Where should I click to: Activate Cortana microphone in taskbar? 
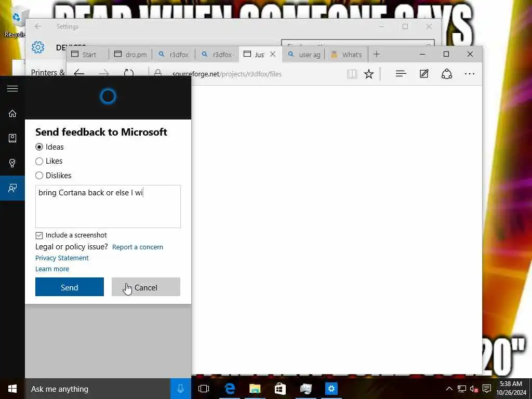click(180, 389)
